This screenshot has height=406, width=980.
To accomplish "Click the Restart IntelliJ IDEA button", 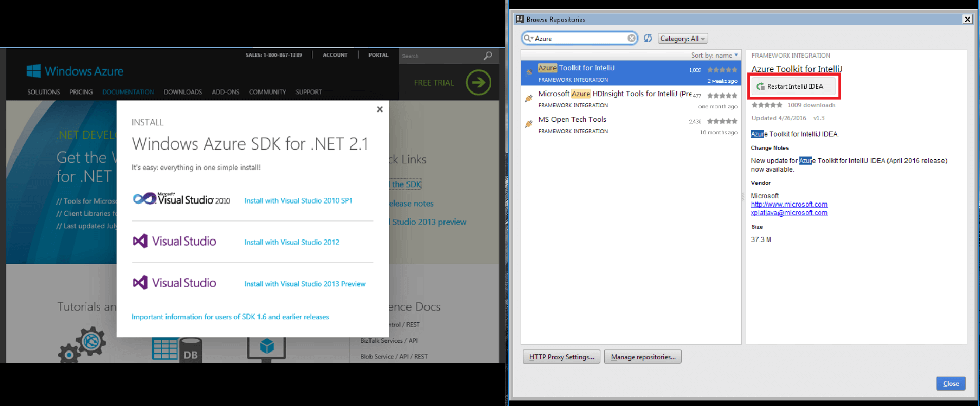I will [x=793, y=86].
